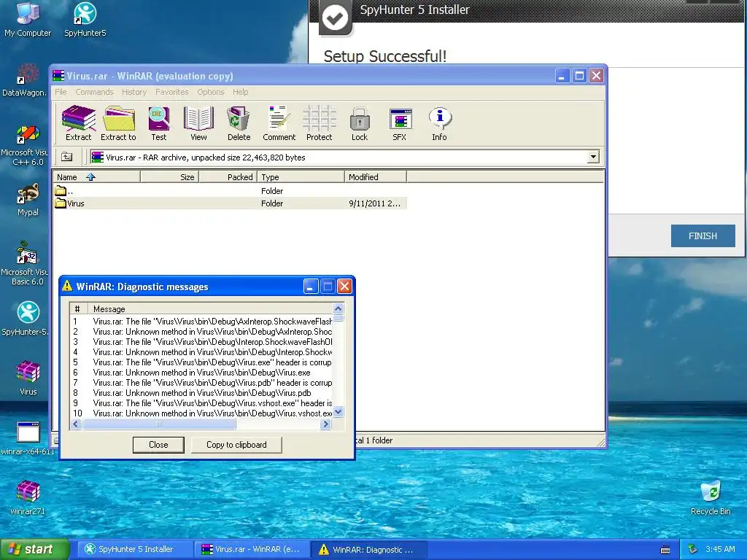Select the Microsoft Visual C++ 6.0 shortcut
The height and width of the screenshot is (560, 747).
(x=26, y=145)
